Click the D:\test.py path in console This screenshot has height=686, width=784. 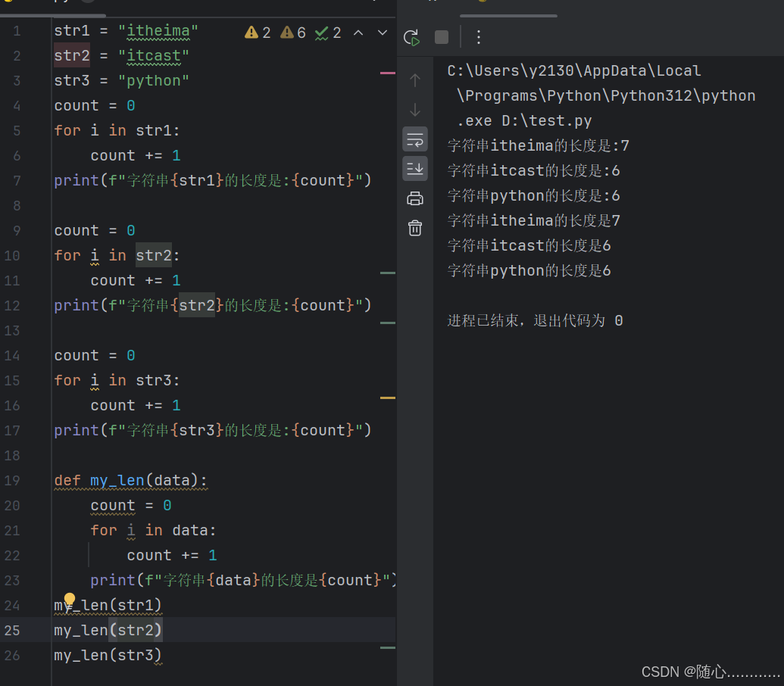(x=547, y=121)
